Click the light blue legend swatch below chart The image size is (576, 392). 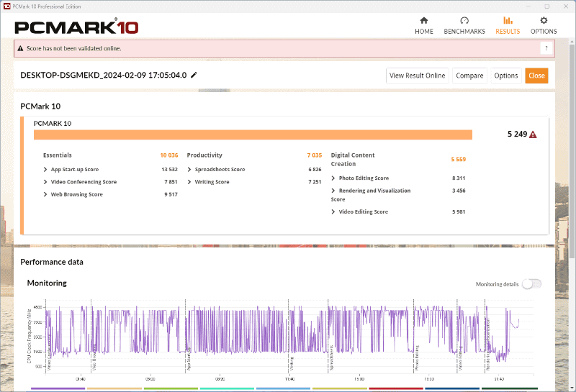pos(283,388)
